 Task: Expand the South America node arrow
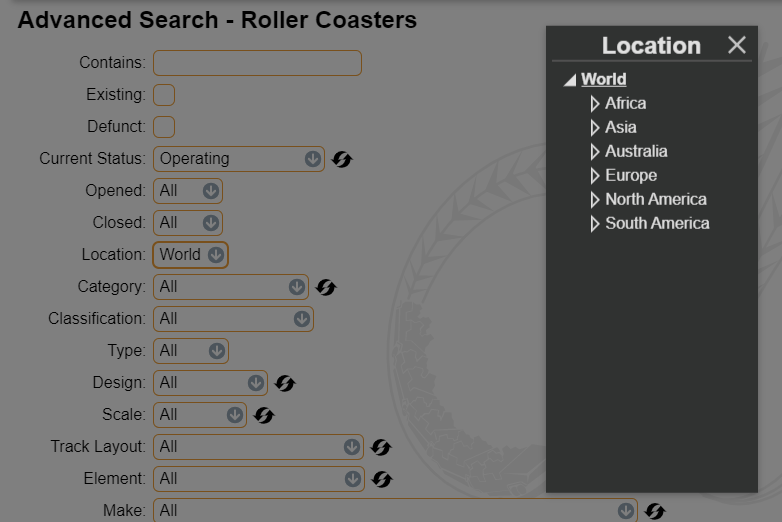pyautogui.click(x=594, y=223)
